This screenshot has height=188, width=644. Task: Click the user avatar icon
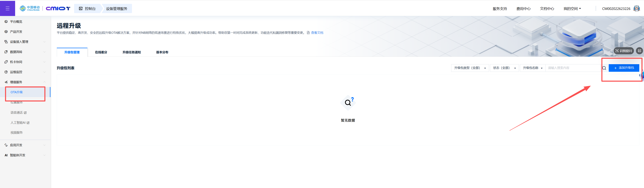coord(636,9)
